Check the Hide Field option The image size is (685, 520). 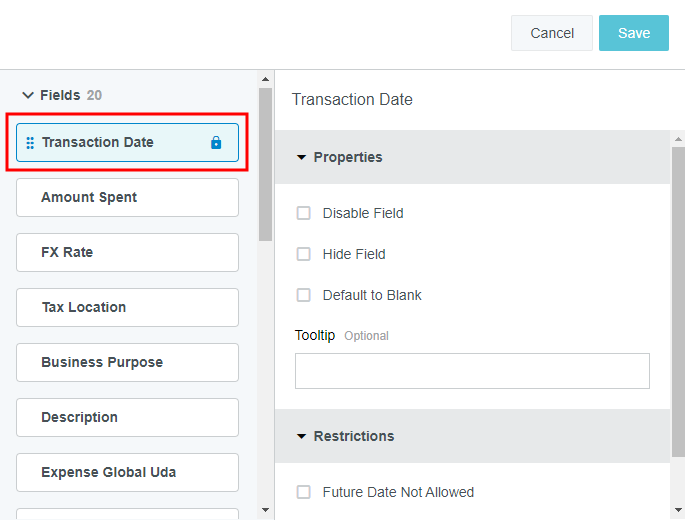point(304,254)
